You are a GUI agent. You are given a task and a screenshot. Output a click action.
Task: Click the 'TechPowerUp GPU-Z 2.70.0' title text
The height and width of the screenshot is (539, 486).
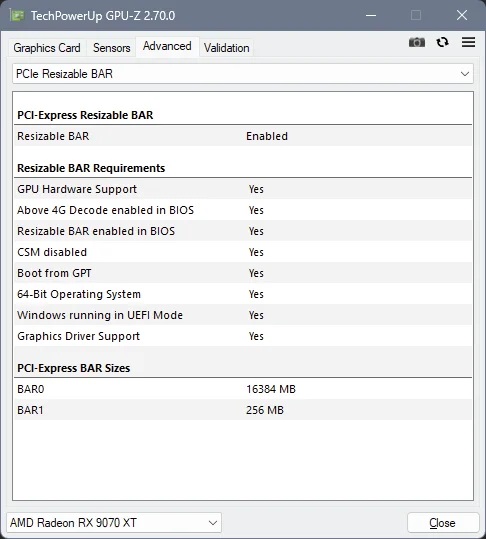(x=103, y=16)
